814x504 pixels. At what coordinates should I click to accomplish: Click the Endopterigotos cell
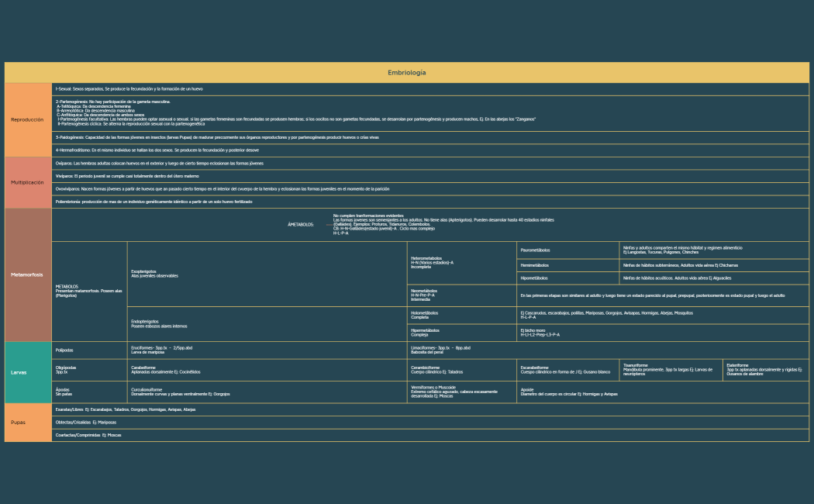[267, 323]
